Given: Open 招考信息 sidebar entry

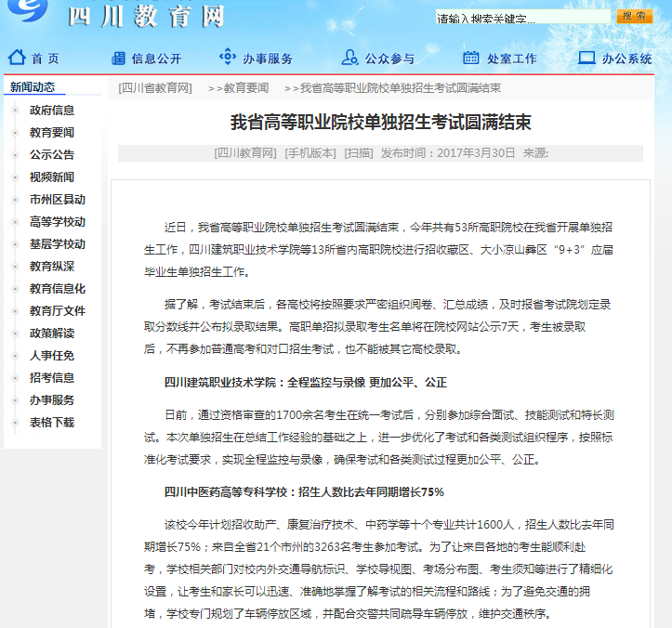Looking at the screenshot, I should [x=51, y=378].
